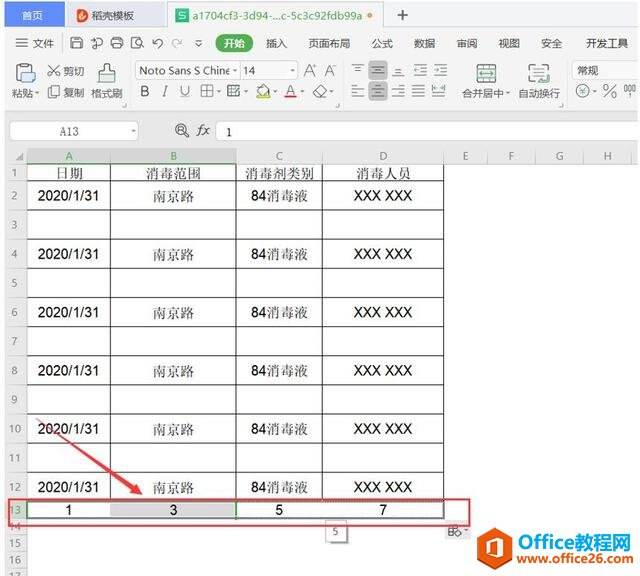This screenshot has width=640, height=576.
Task: Switch to 页面布局 Page Layout tab
Action: tap(329, 43)
